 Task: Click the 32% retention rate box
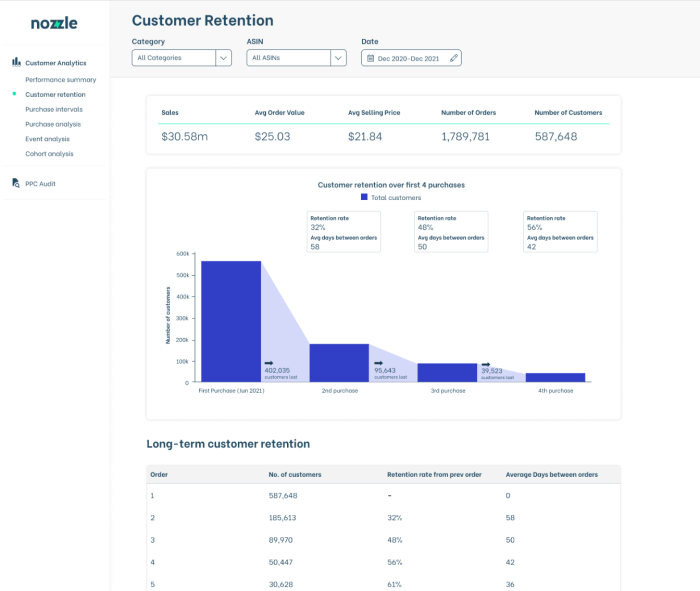coord(344,232)
